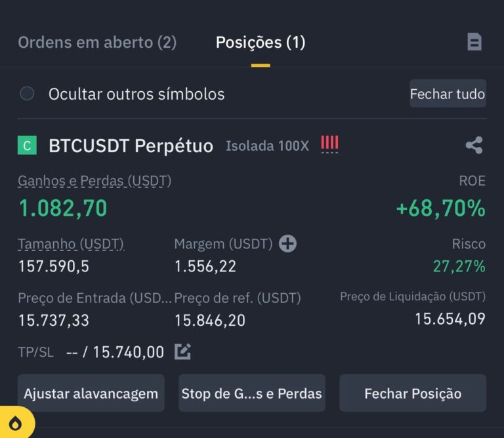Tap the Ganhos e Perdas (USDT) label

[x=94, y=181]
